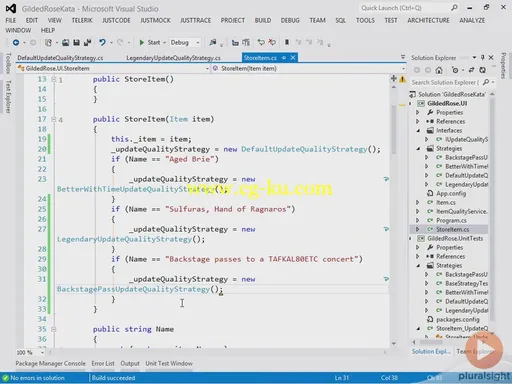Screen dimensions: 512x384
Task: Open the DEBUG menu
Action: (x=290, y=20)
